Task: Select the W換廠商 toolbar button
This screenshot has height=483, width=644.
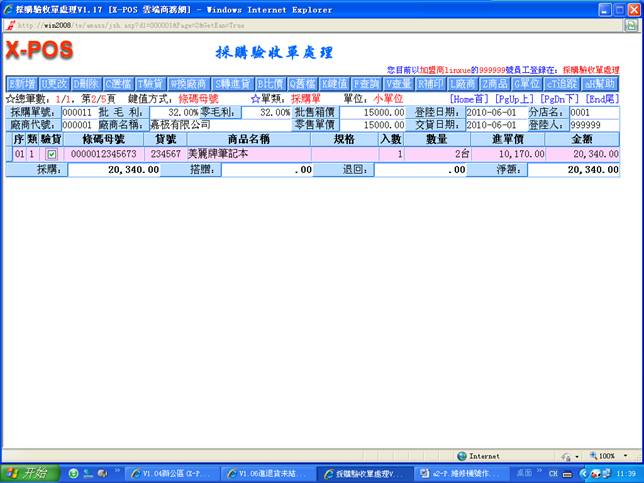Action: coord(188,84)
